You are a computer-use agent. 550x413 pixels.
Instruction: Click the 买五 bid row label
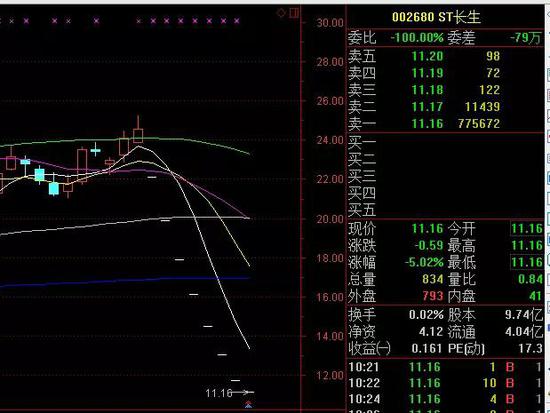[362, 210]
